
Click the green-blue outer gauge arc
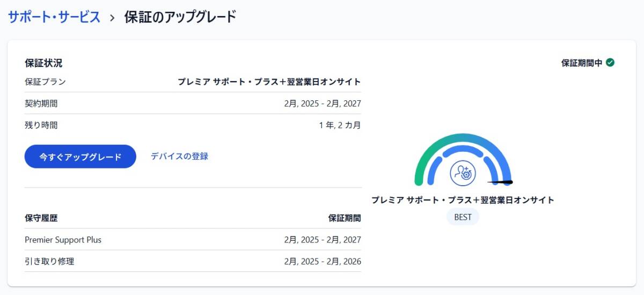tap(429, 151)
